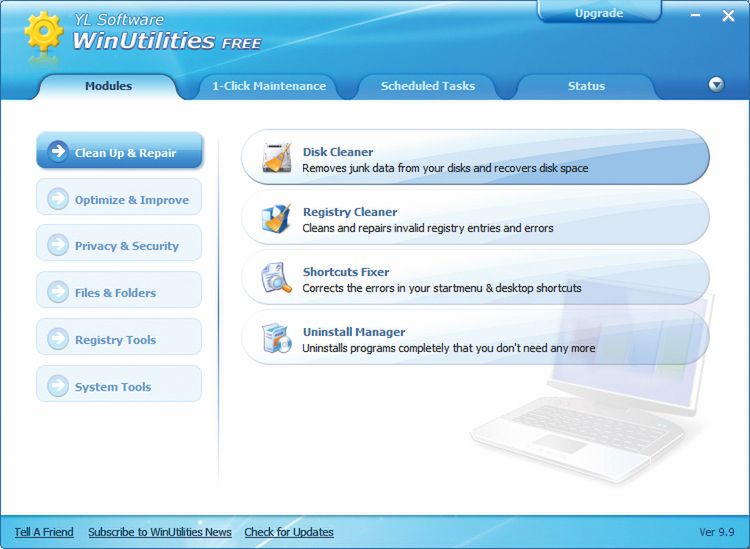
Task: Click the Shortcuts Fixer magnifier icon
Action: click(x=276, y=278)
